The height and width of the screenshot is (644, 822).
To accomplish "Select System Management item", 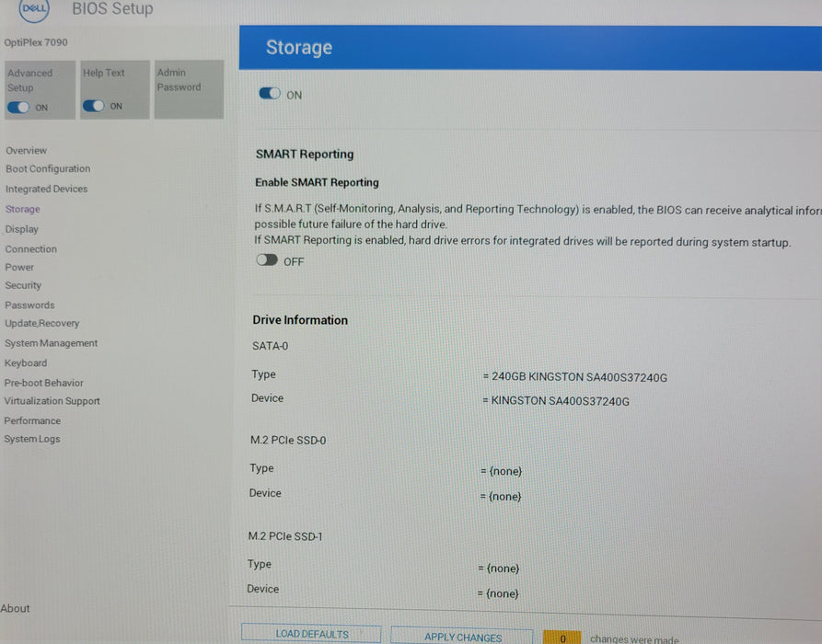I will click(x=51, y=343).
